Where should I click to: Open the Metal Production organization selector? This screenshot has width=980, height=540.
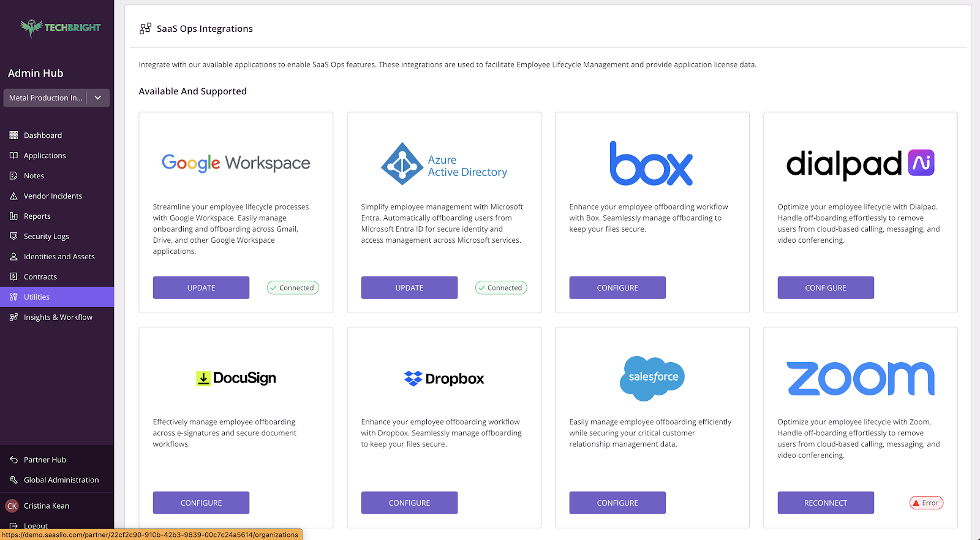[56, 98]
